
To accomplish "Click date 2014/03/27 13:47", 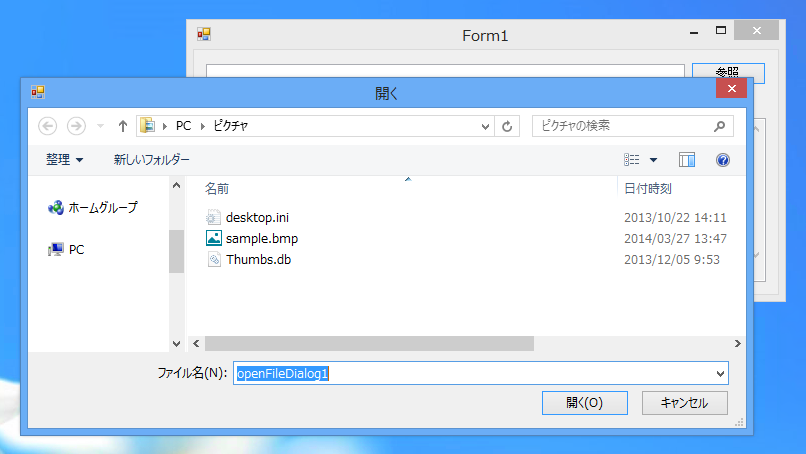I will click(x=675, y=239).
